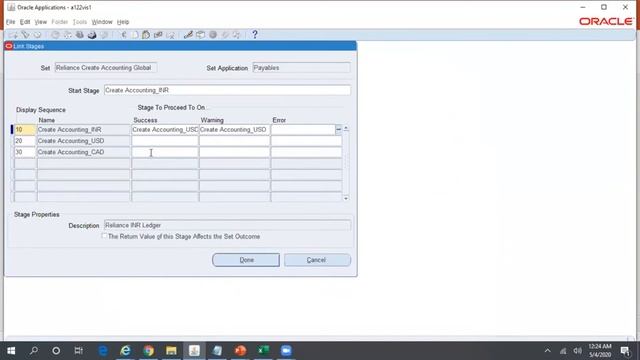The height and width of the screenshot is (360, 640).
Task: Open the Windows Start menu
Action: (x=11, y=351)
